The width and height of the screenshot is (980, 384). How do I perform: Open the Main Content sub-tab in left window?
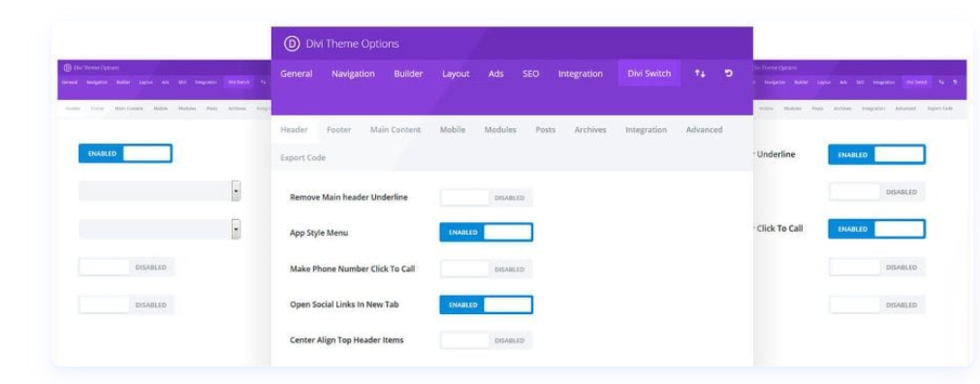pos(129,109)
